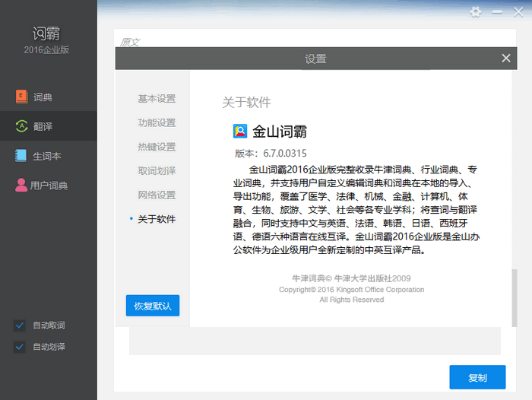Switch to 热键设置 settings tab
532x400 pixels.
coord(157,147)
